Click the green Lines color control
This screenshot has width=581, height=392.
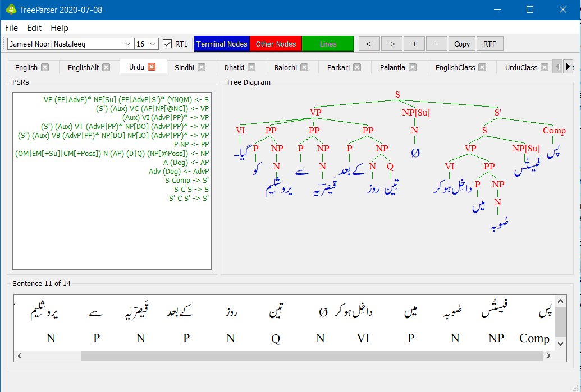(328, 43)
